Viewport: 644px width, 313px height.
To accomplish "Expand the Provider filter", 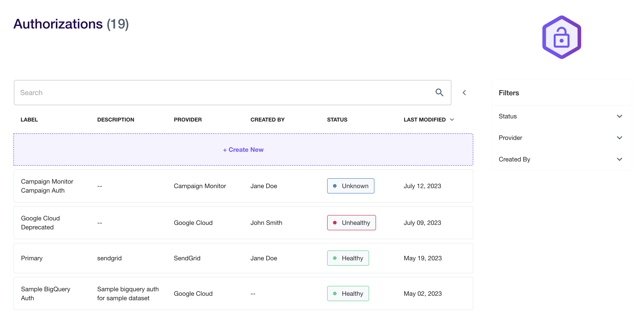I will (x=619, y=138).
